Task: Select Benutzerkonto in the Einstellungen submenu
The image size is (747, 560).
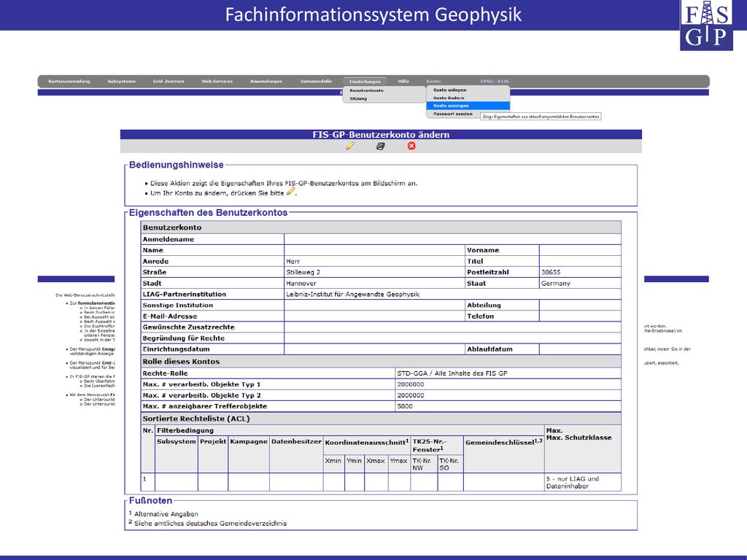Action: (x=366, y=90)
